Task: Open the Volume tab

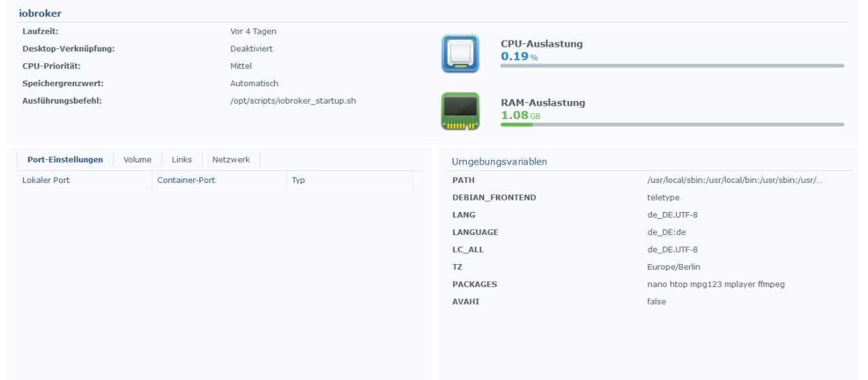Action: point(137,160)
